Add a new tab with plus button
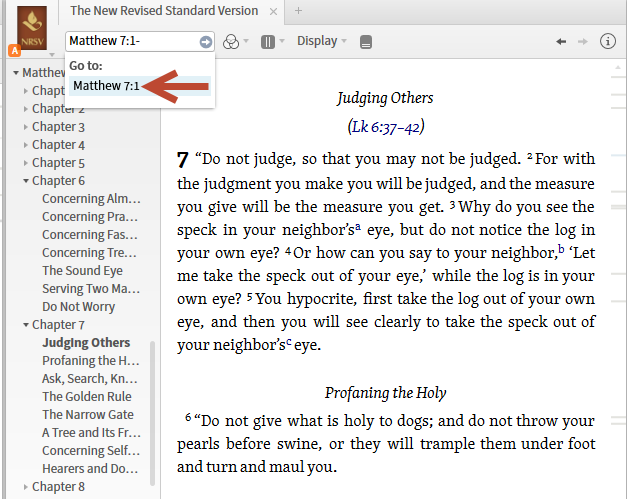 (x=298, y=11)
